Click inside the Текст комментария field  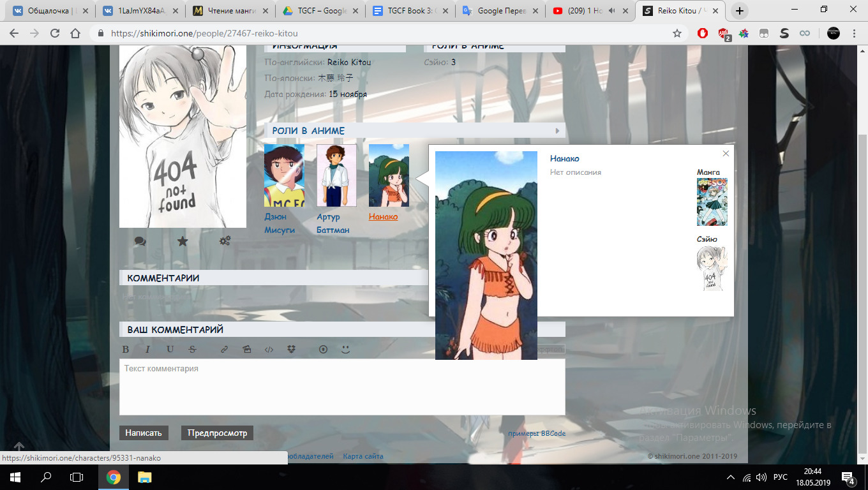click(x=341, y=387)
